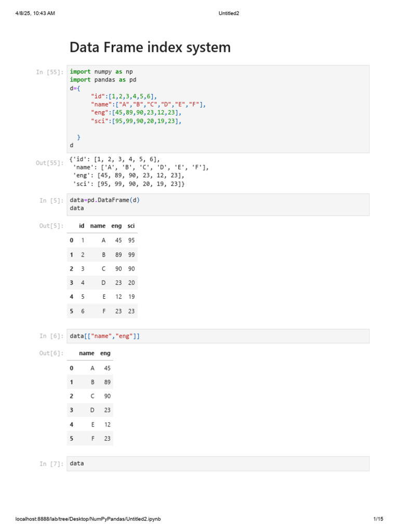The image size is (399, 532).
Task: Select the In [7] data cell
Action: [218, 463]
